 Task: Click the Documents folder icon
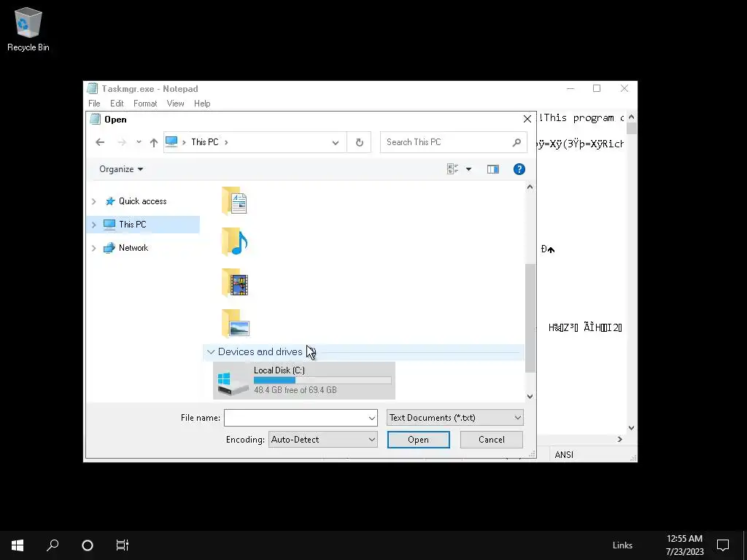pos(234,201)
